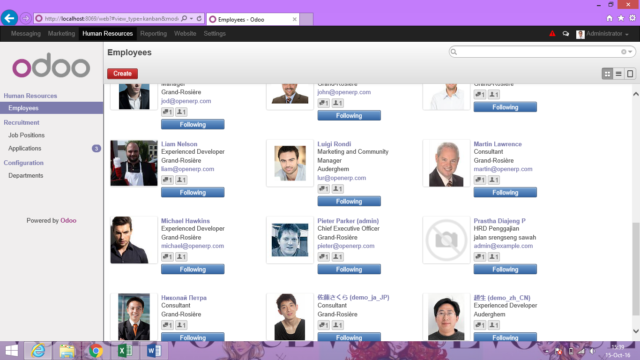Open Windows Start menu
Image resolution: width=640 pixels, height=360 pixels.
click(11, 351)
